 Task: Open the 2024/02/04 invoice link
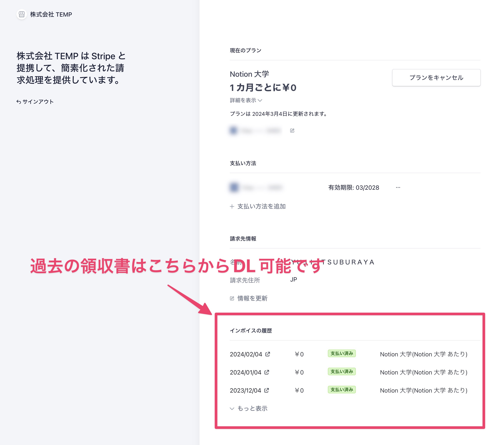[x=250, y=354]
